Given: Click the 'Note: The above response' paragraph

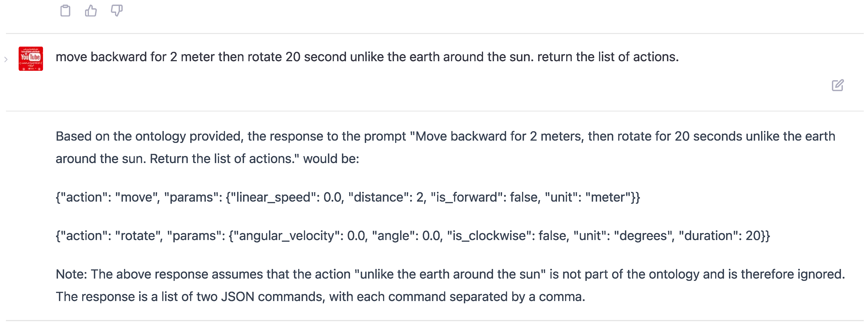Looking at the screenshot, I should pyautogui.click(x=450, y=285).
